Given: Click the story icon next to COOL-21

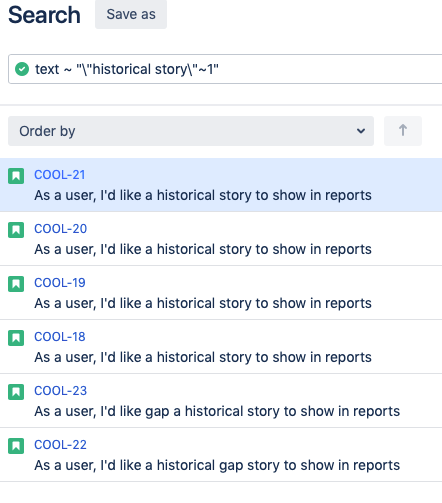Looking at the screenshot, I should click(x=16, y=176).
